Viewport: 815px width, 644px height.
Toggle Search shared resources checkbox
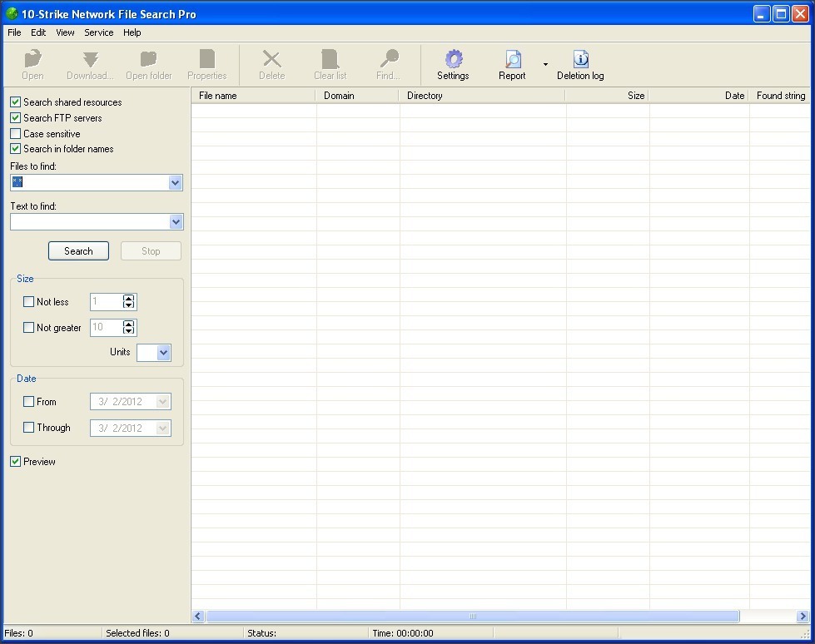coord(16,102)
